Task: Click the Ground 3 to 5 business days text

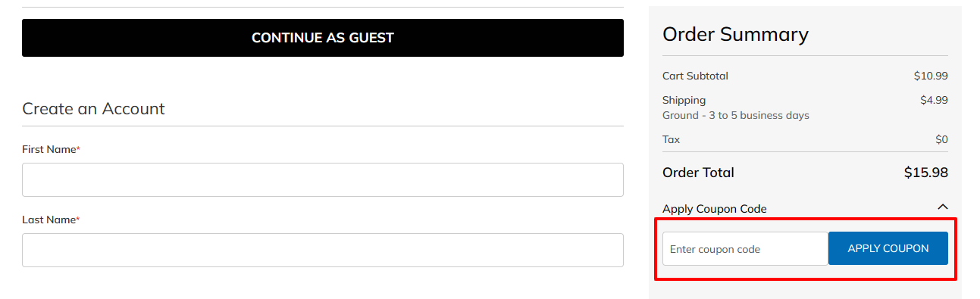Action: point(736,116)
